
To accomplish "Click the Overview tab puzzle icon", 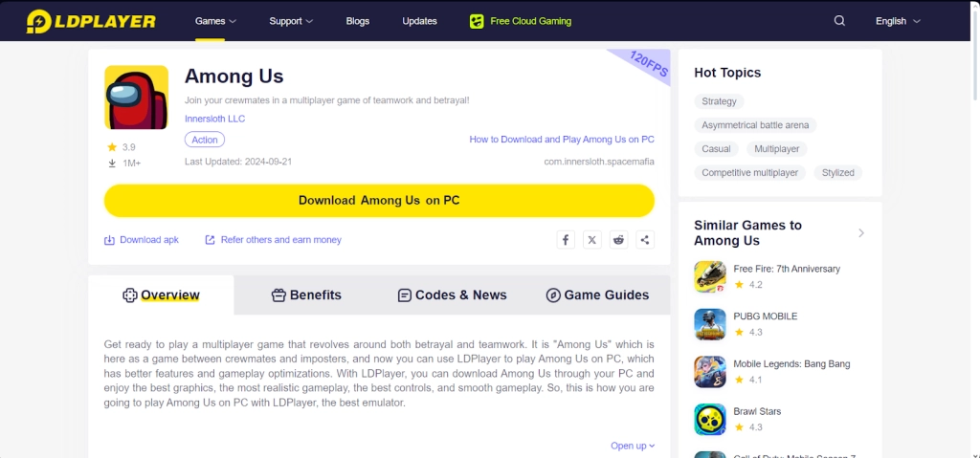I will coord(129,294).
